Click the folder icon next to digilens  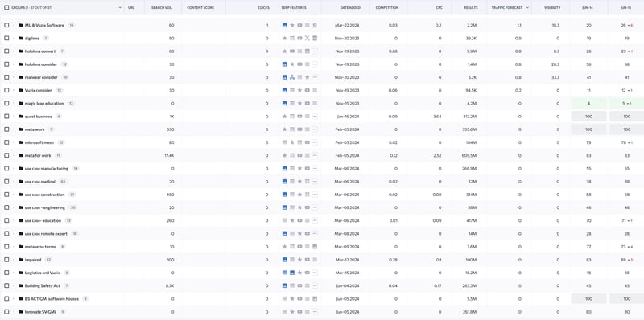point(21,38)
